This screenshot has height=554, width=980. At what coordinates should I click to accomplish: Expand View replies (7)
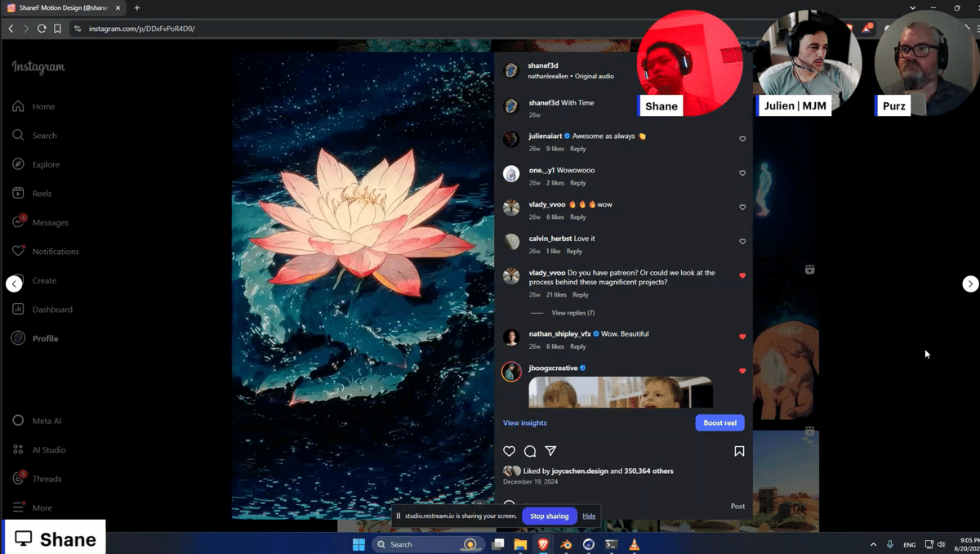[572, 313]
